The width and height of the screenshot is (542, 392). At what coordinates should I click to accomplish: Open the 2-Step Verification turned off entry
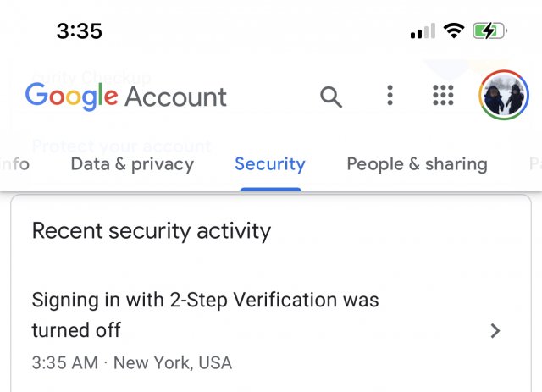click(x=205, y=314)
